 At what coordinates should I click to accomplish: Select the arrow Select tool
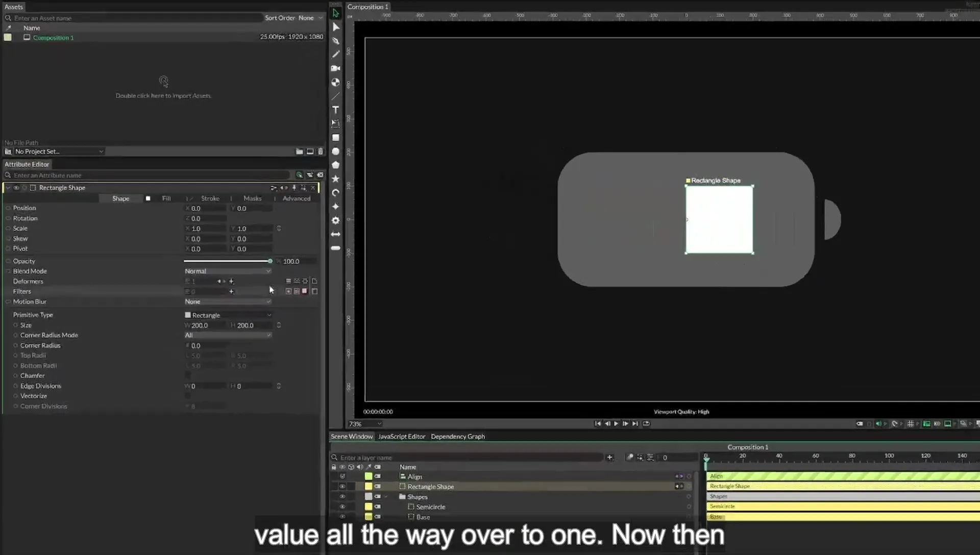click(336, 13)
